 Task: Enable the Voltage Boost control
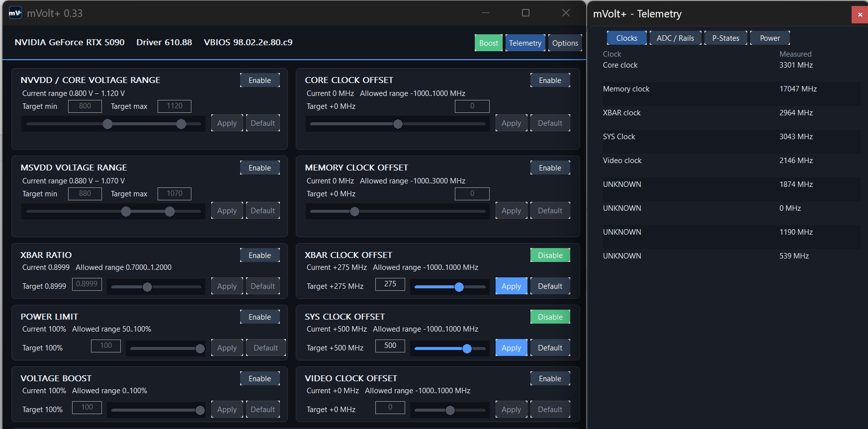260,379
